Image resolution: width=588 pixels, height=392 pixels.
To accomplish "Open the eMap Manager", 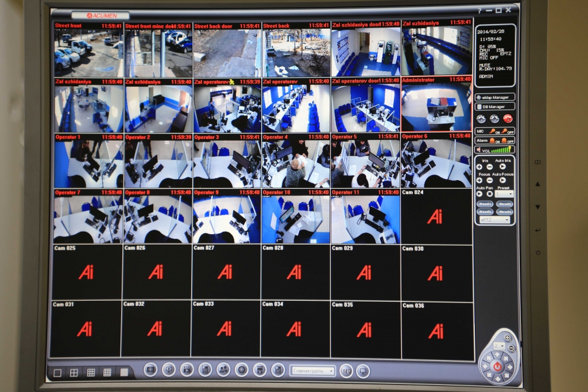I will [494, 97].
